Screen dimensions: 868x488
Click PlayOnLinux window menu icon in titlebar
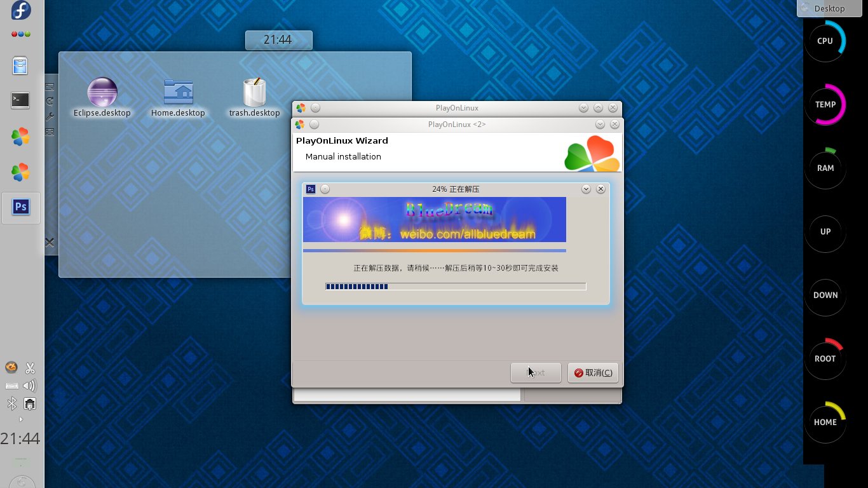click(301, 108)
